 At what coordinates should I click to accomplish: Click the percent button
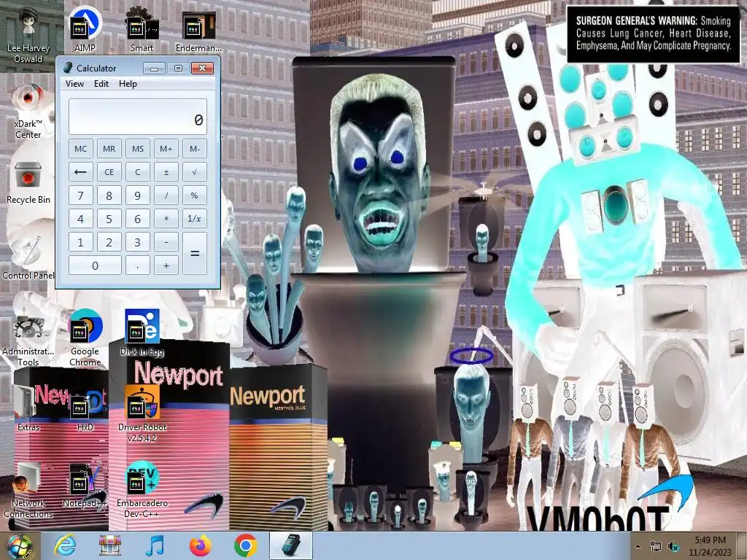tap(195, 195)
